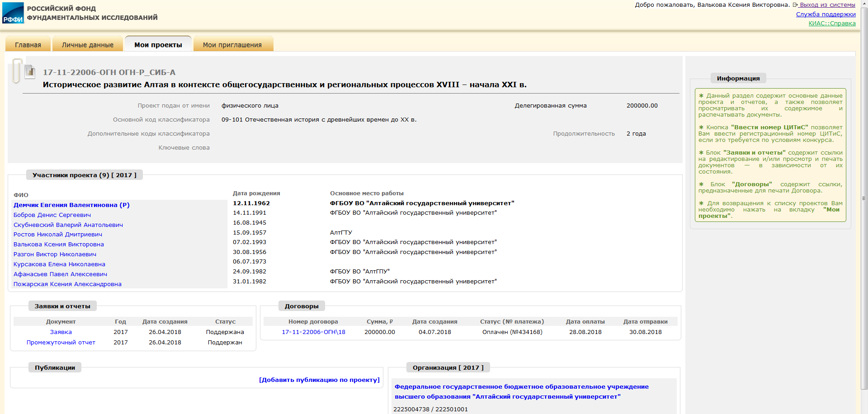Click payment date 28.08.2018
The height and width of the screenshot is (414, 868).
pyautogui.click(x=585, y=332)
